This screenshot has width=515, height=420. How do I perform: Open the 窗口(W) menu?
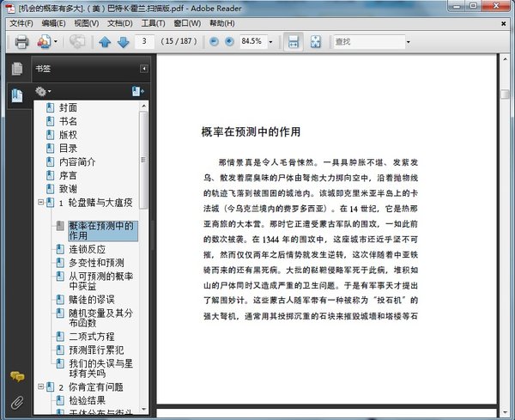[187, 23]
